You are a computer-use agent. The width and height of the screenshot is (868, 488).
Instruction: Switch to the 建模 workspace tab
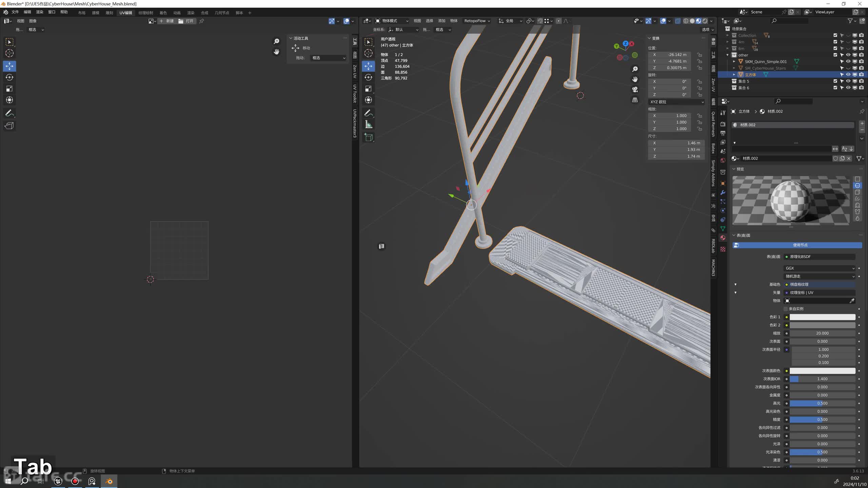point(96,13)
